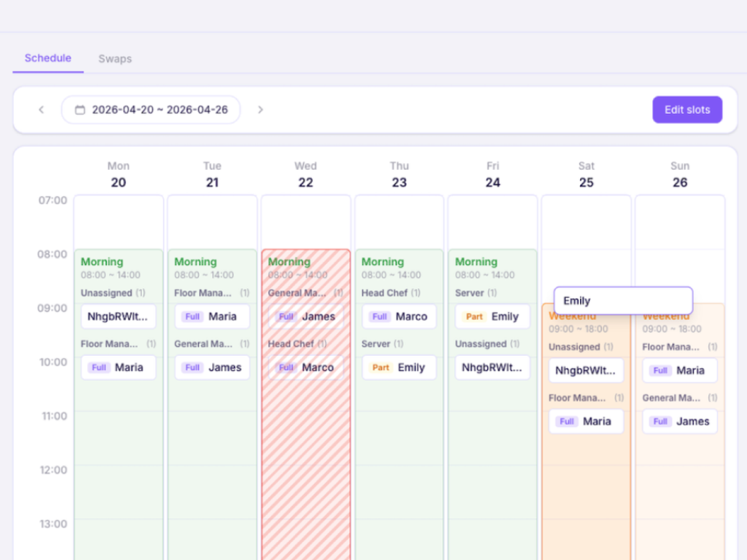Open Monday's unassigned NhgbRWIt card

tap(118, 317)
